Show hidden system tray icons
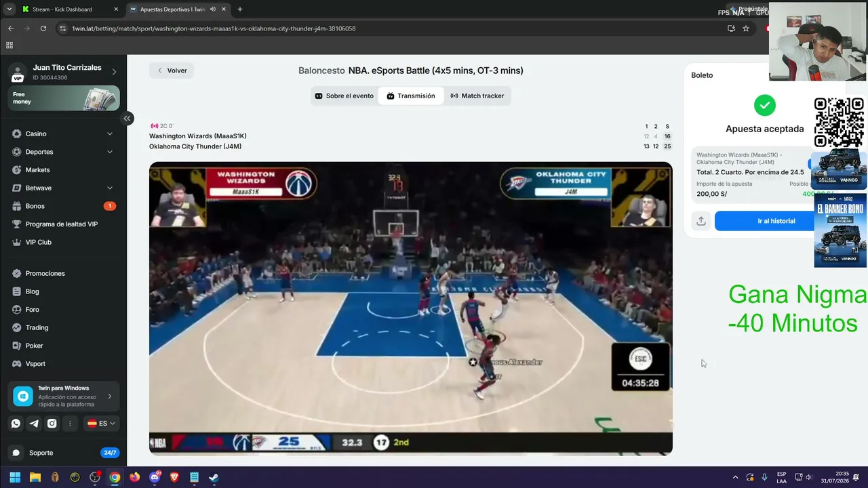Image resolution: width=868 pixels, height=488 pixels. tap(735, 477)
